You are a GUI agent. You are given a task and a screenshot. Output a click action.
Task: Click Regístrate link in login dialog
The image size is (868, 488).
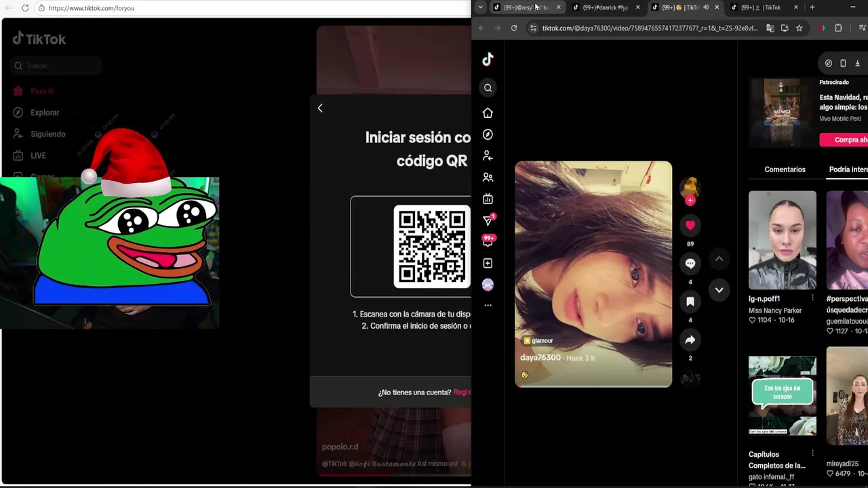[462, 392]
